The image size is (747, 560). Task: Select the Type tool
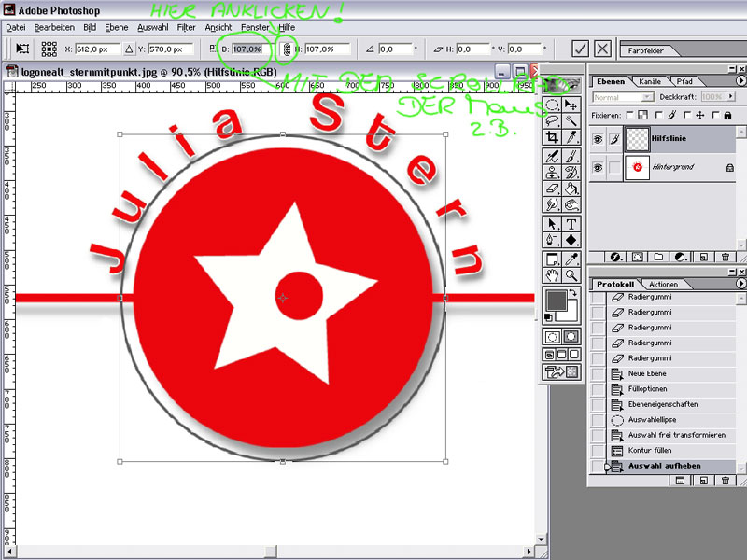click(x=571, y=224)
